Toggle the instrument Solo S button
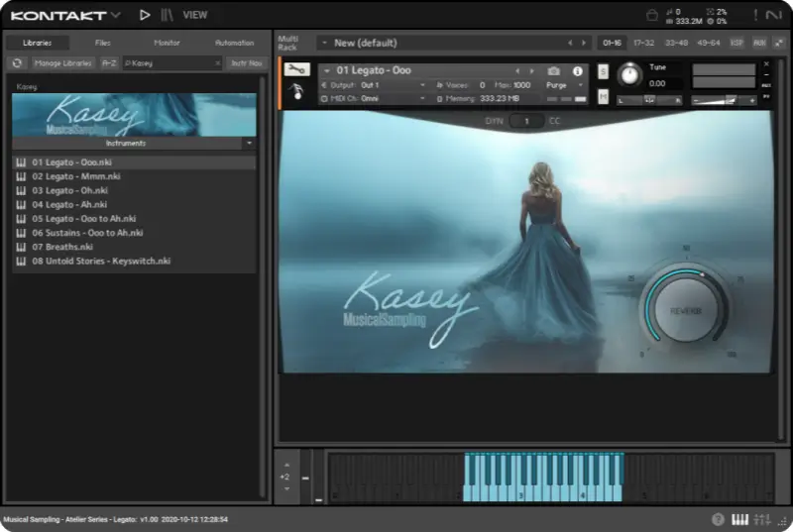The image size is (793, 532). [603, 72]
